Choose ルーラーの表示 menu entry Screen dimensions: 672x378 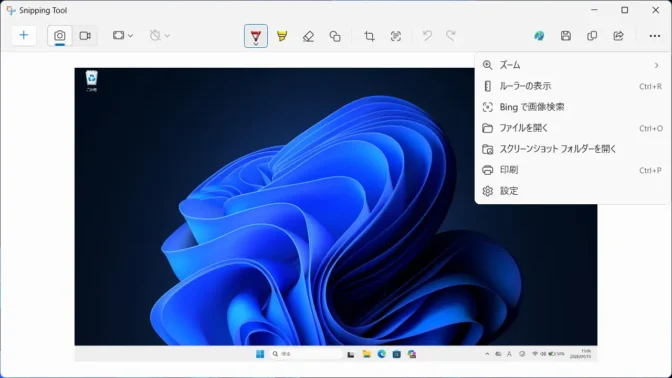click(572, 86)
